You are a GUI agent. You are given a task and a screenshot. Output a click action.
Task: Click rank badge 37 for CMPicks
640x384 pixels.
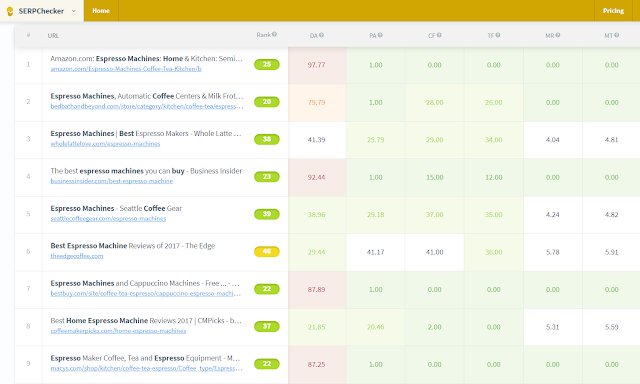point(267,326)
